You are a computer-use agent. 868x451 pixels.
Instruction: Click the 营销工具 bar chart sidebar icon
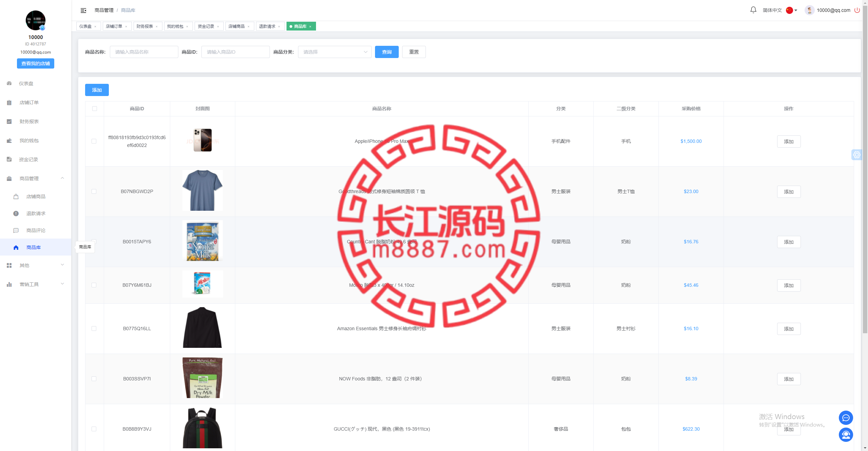(x=9, y=284)
